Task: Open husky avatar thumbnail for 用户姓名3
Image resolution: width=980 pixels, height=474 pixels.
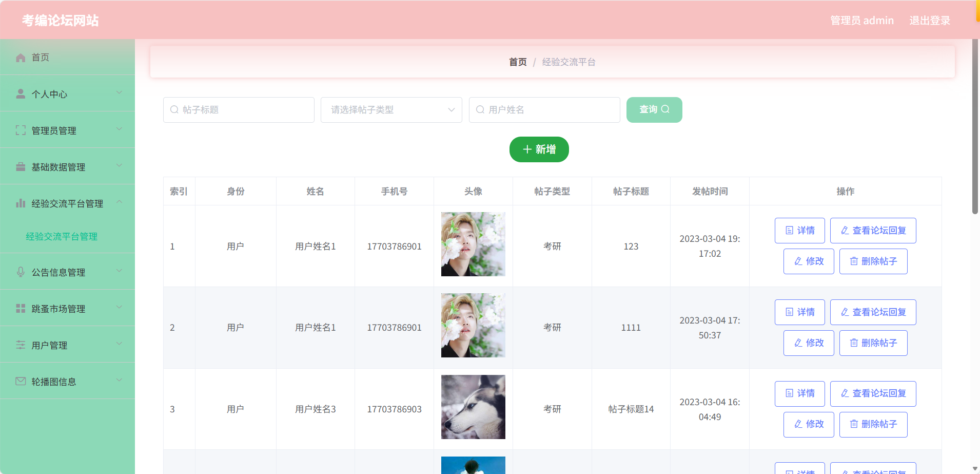Action: [x=473, y=407]
